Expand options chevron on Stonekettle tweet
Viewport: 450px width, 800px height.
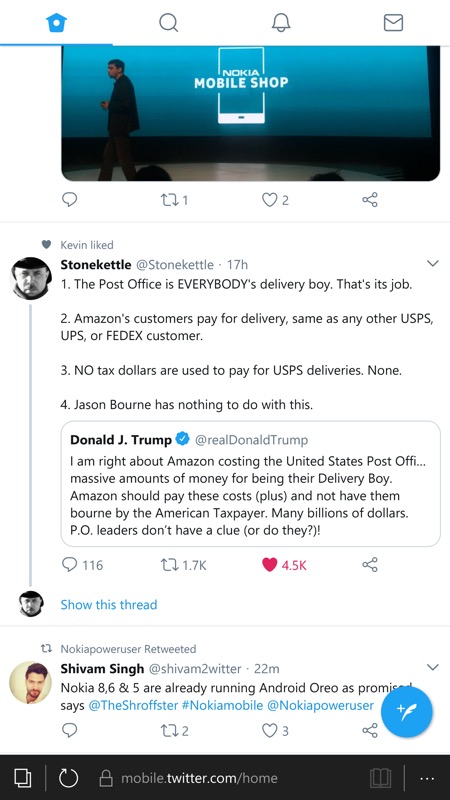click(433, 263)
